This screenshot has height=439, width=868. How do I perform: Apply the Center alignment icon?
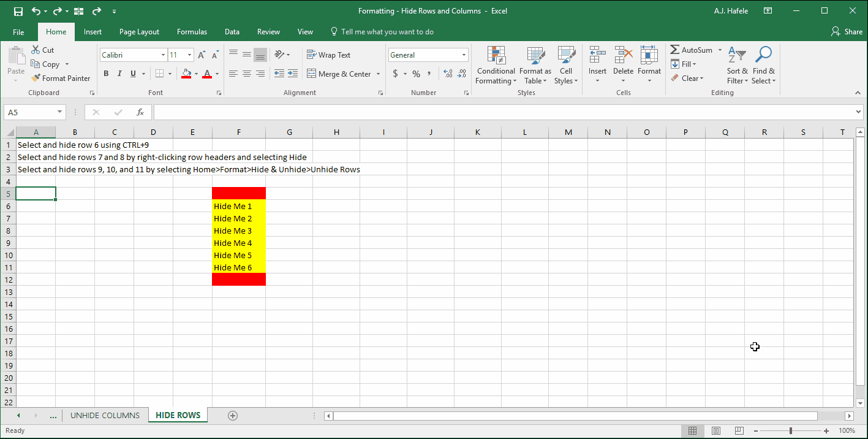tap(247, 74)
